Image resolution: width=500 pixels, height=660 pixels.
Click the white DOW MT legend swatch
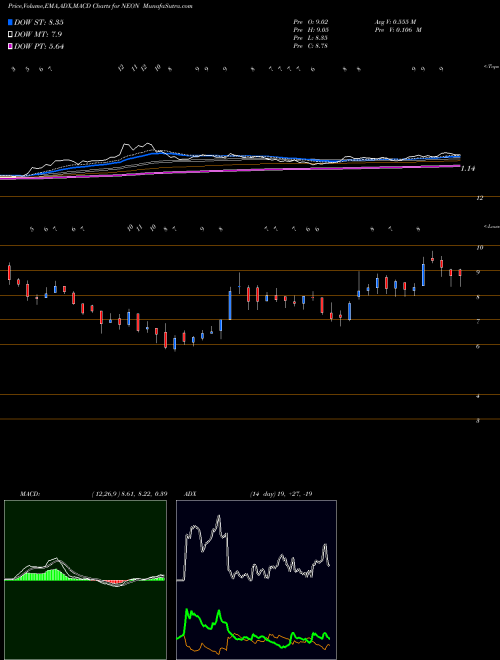point(11,35)
